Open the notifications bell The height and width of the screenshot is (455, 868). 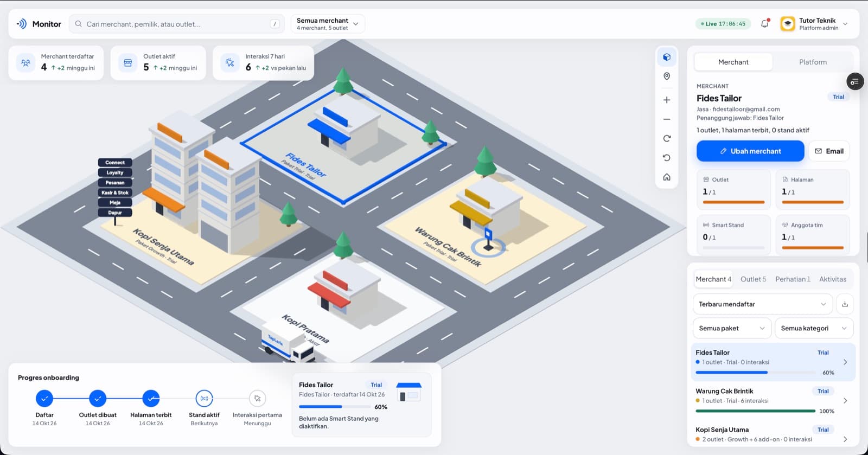[765, 24]
